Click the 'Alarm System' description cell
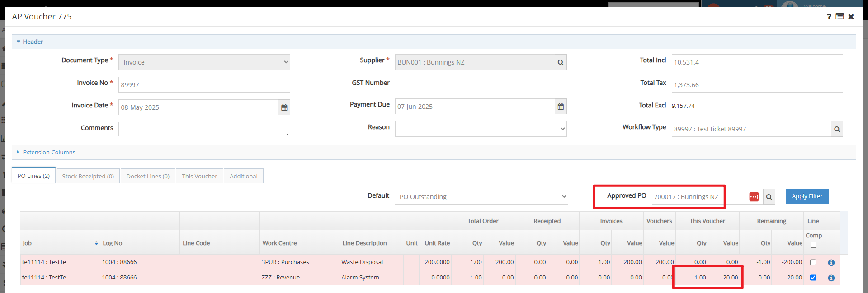 click(x=371, y=278)
